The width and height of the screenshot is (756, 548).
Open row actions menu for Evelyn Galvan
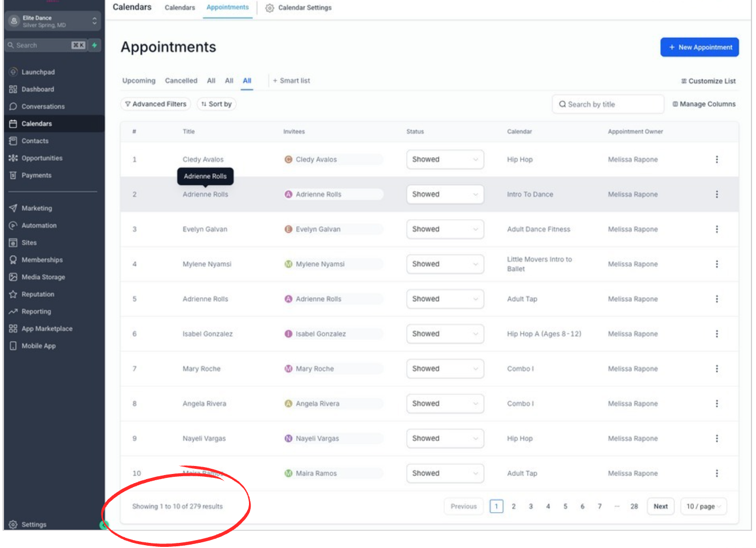click(717, 229)
